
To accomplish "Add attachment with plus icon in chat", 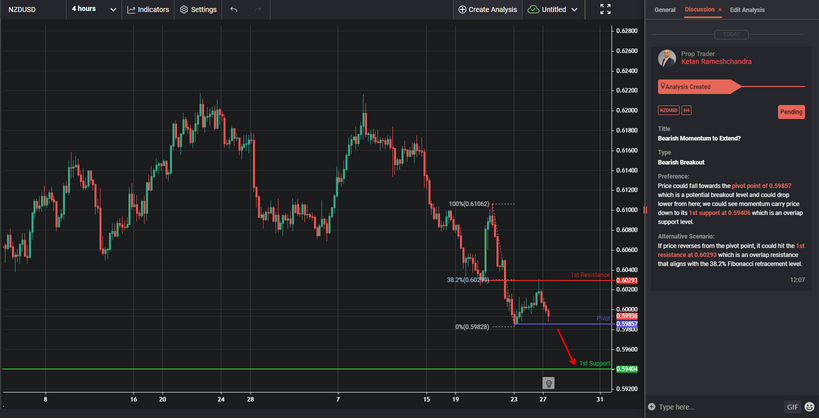I will click(x=651, y=407).
